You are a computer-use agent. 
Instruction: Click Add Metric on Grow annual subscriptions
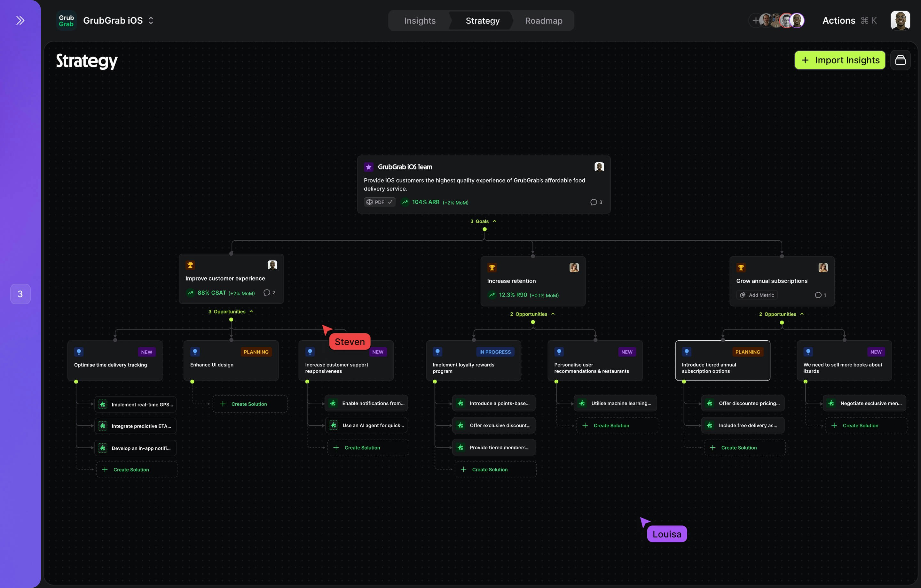click(x=757, y=295)
